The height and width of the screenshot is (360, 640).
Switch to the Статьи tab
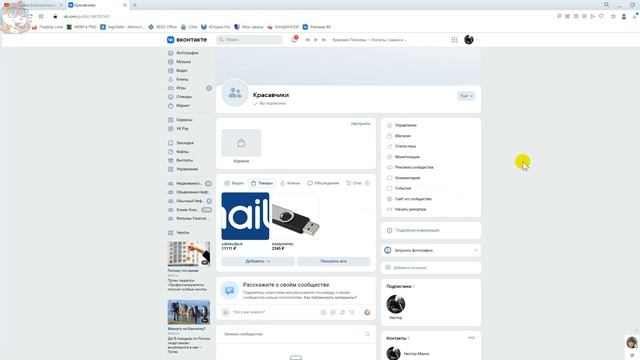coord(354,183)
